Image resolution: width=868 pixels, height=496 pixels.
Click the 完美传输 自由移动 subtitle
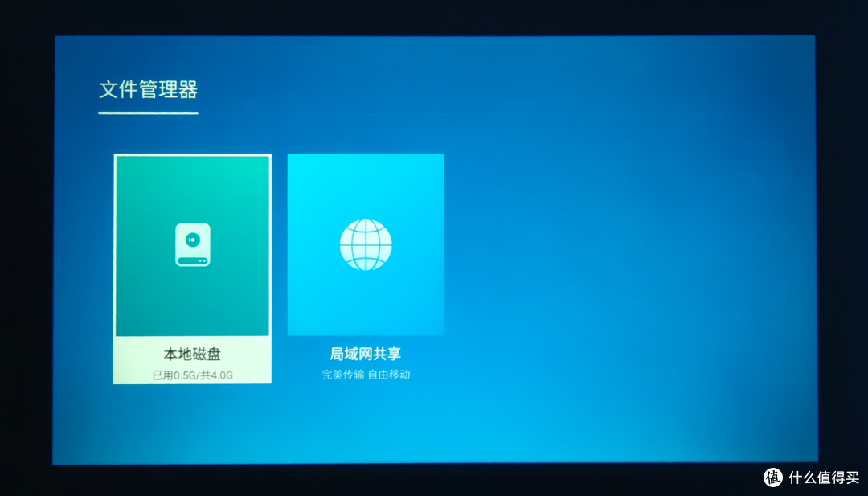(x=366, y=375)
